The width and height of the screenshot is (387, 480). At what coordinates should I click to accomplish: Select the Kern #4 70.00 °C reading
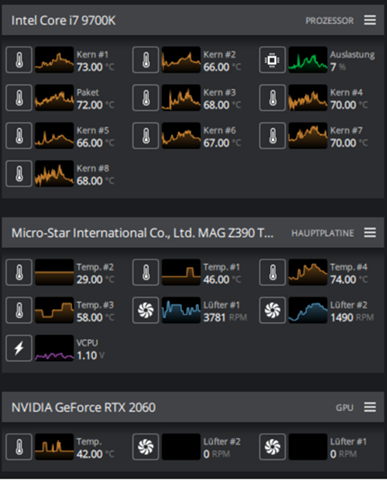tap(349, 105)
